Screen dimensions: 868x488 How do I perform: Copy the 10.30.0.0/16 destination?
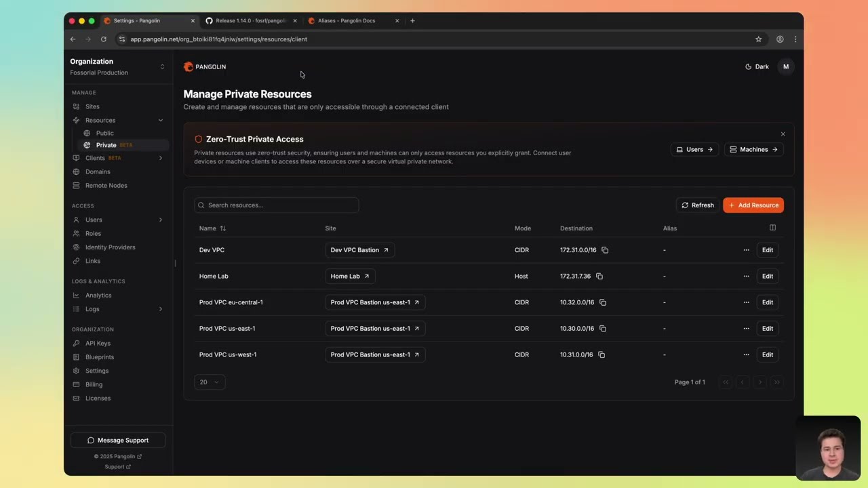603,329
